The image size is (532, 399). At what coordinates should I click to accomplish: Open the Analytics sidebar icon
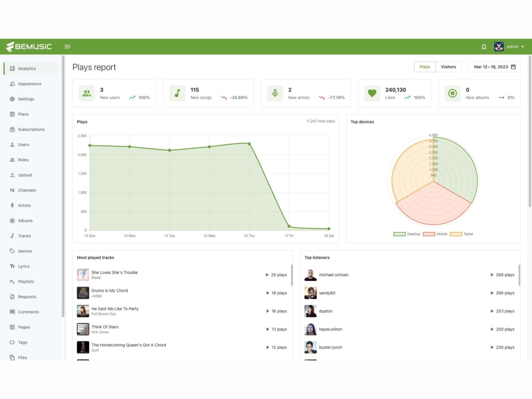click(x=12, y=69)
